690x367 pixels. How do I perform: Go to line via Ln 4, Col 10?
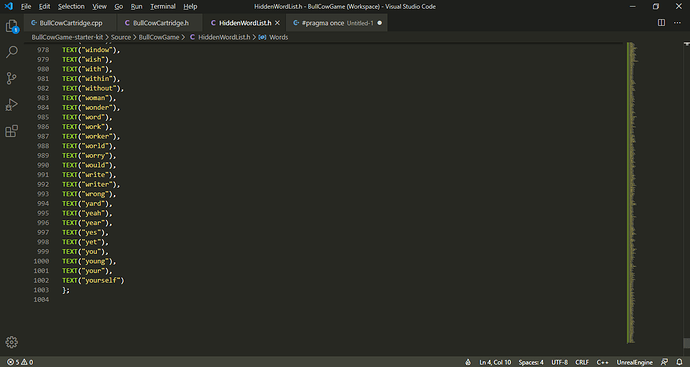click(495, 362)
